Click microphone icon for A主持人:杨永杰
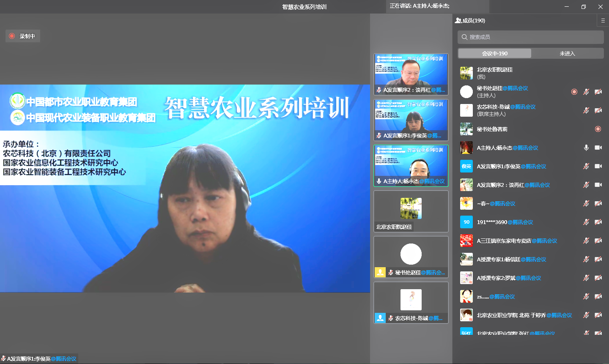609x364 pixels. click(x=586, y=148)
